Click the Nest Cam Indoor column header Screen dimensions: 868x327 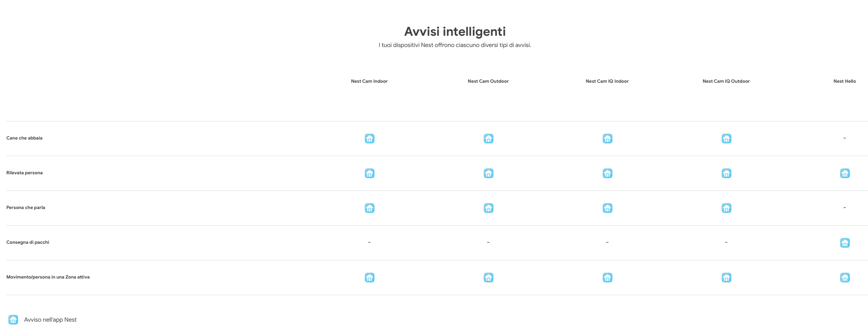coord(369,81)
